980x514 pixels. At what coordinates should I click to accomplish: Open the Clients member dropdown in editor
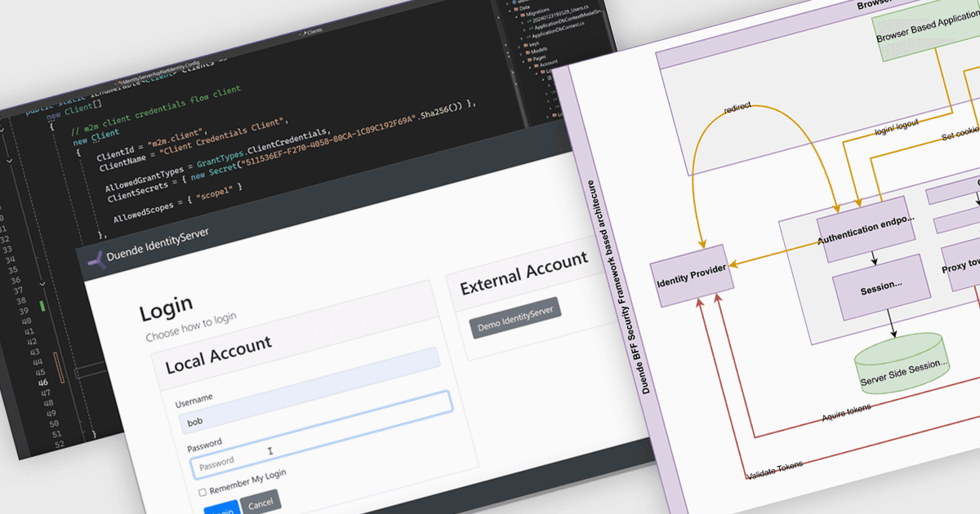[313, 32]
